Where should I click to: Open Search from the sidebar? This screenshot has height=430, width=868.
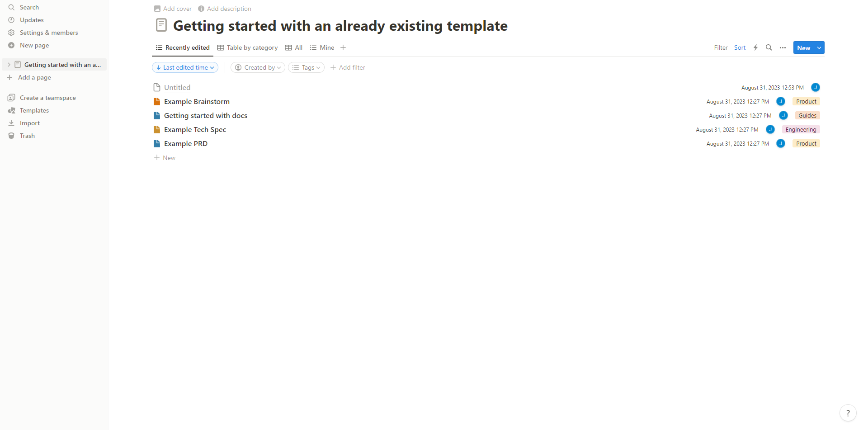30,7
